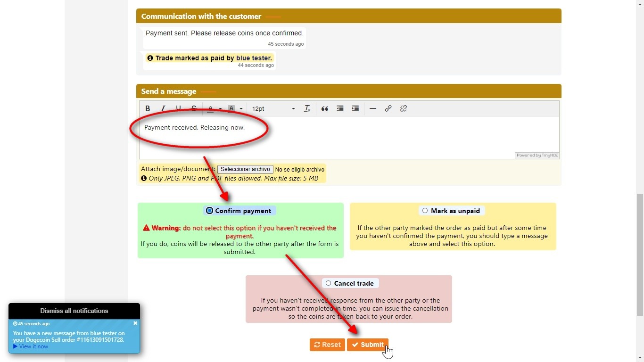
Task: Open the 12pt font size dropdown
Action: (x=273, y=108)
